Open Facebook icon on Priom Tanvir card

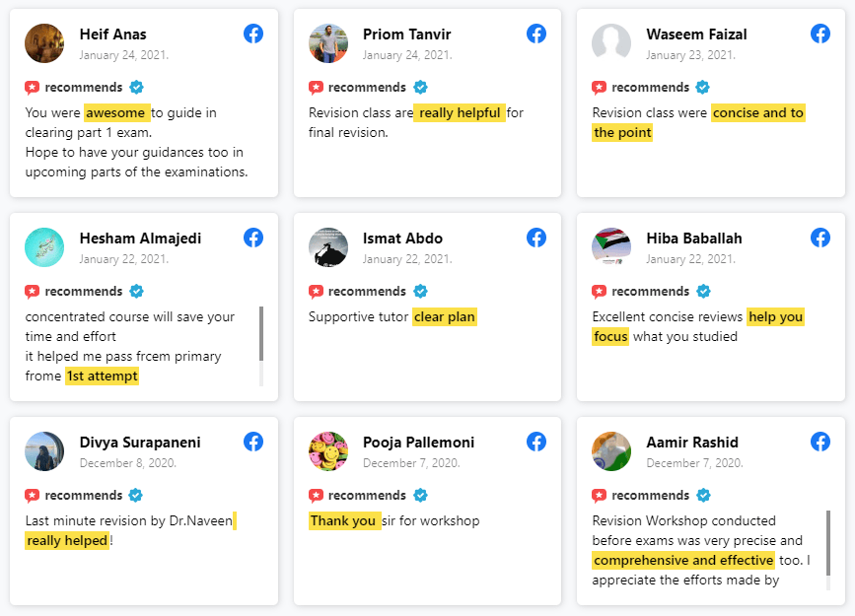point(536,34)
